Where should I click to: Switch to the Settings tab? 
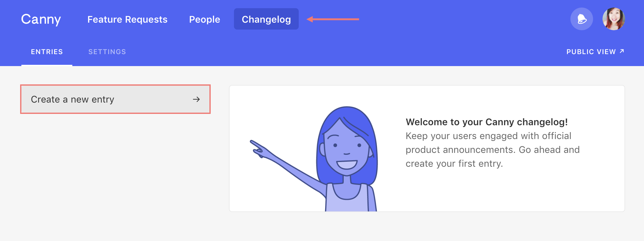click(x=107, y=52)
